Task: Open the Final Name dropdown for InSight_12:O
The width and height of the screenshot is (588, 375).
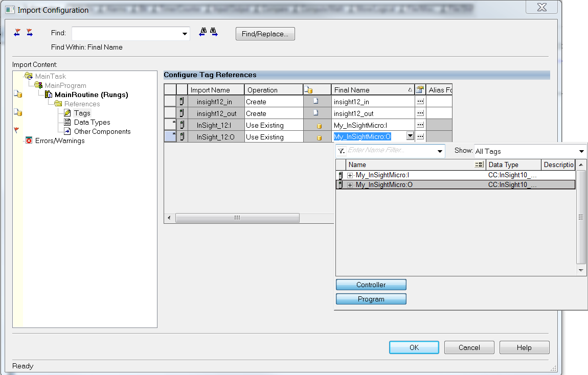Action: pos(410,136)
